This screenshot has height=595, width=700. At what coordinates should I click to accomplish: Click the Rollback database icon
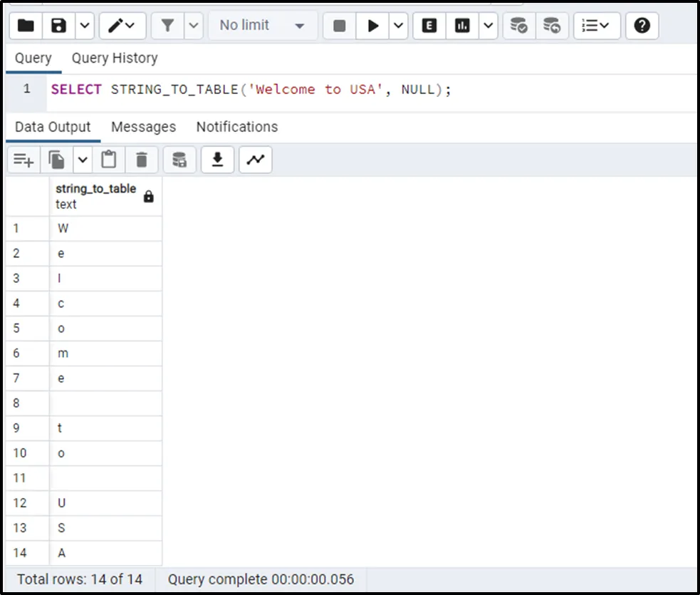point(552,26)
